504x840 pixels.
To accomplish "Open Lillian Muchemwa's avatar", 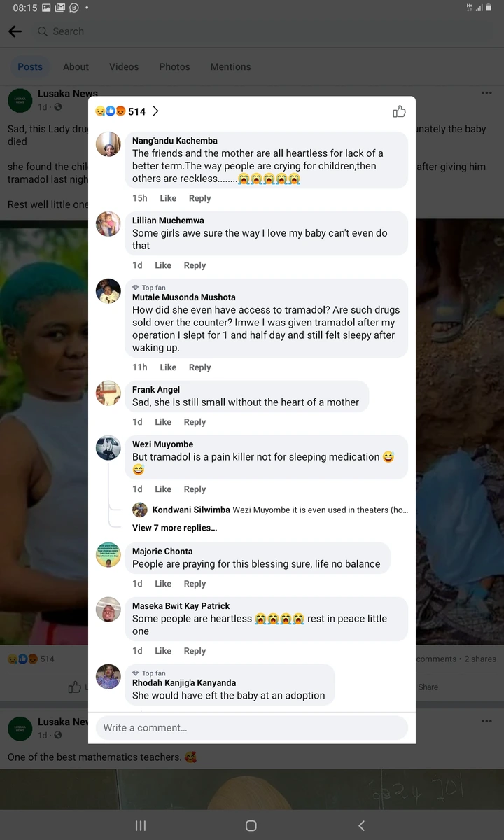I will 108,223.
